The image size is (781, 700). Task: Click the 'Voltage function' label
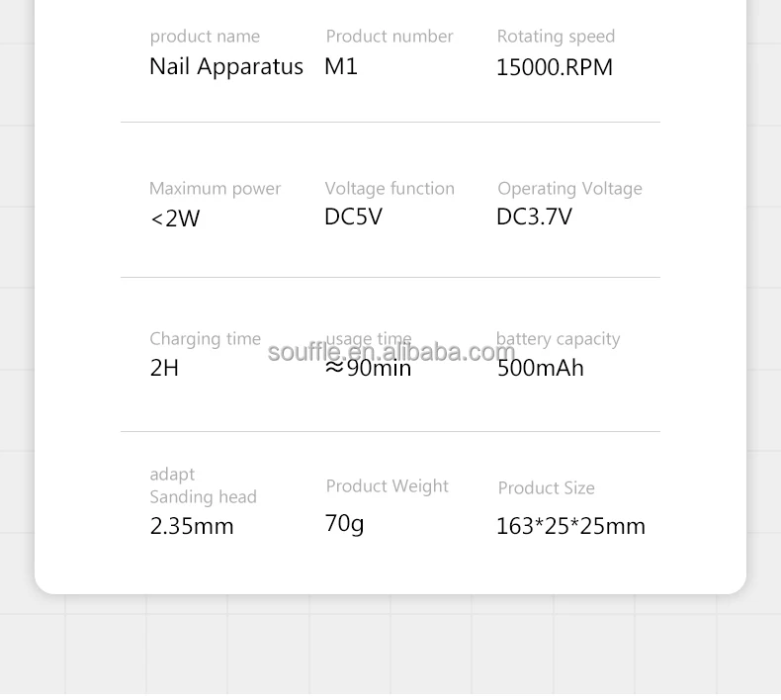coord(390,189)
